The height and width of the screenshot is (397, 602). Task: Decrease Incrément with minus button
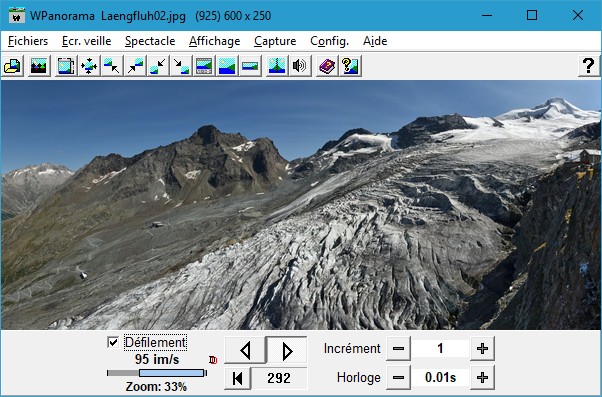click(x=399, y=349)
